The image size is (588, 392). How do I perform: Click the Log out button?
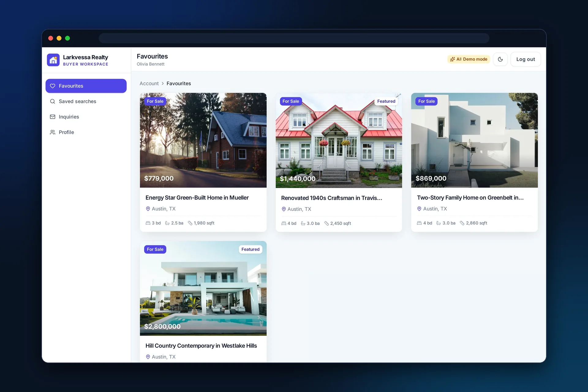point(526,59)
